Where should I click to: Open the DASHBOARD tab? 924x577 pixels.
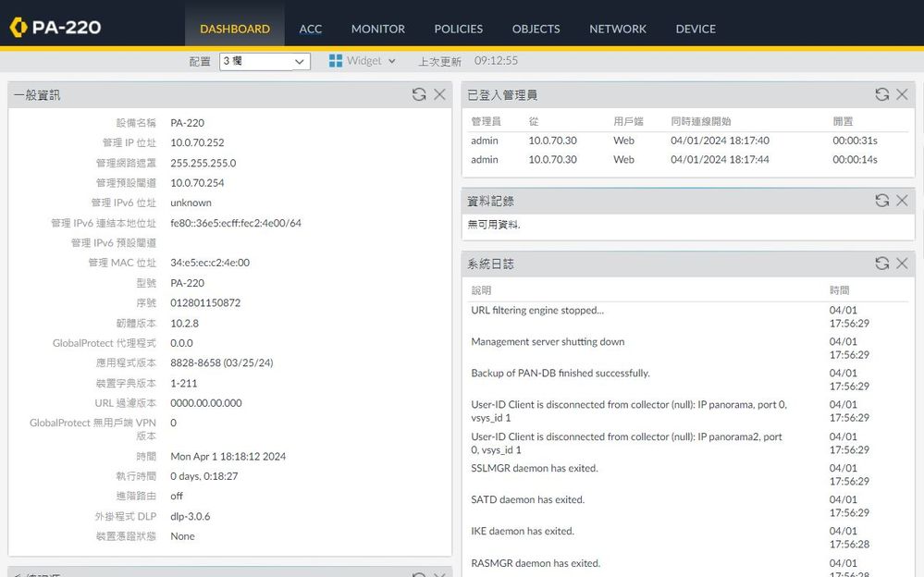pyautogui.click(x=235, y=29)
